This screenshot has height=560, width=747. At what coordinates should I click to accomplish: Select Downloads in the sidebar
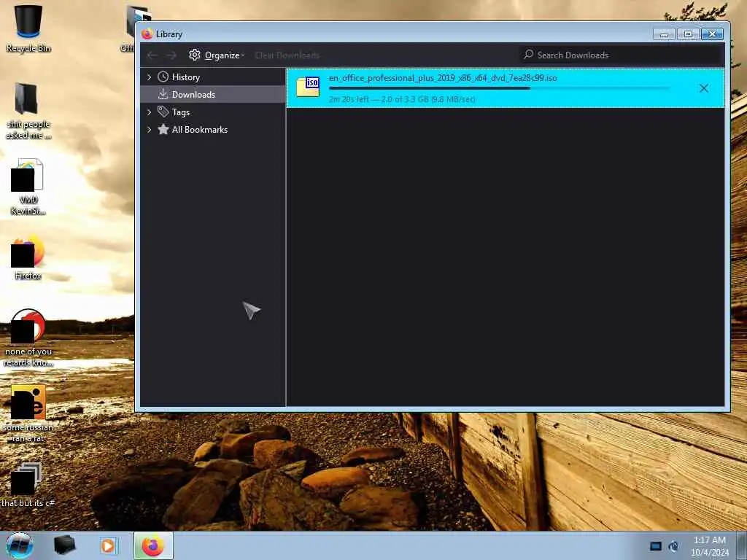[x=213, y=94]
